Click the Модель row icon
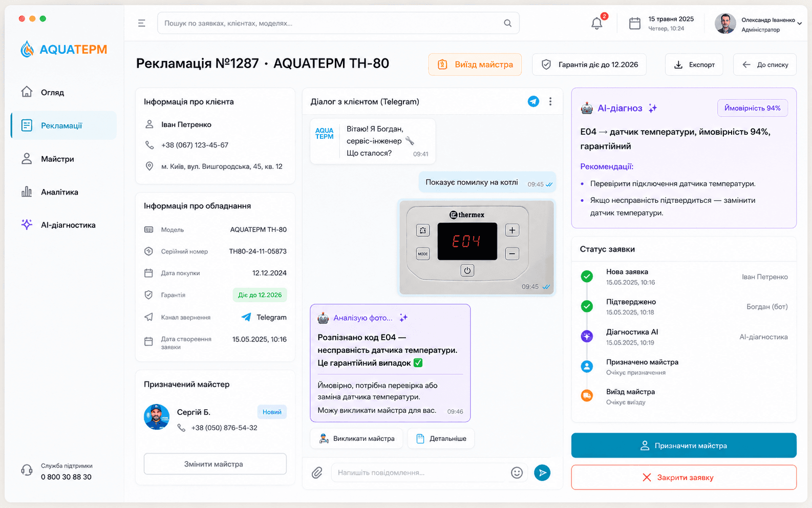812x508 pixels. click(x=148, y=229)
